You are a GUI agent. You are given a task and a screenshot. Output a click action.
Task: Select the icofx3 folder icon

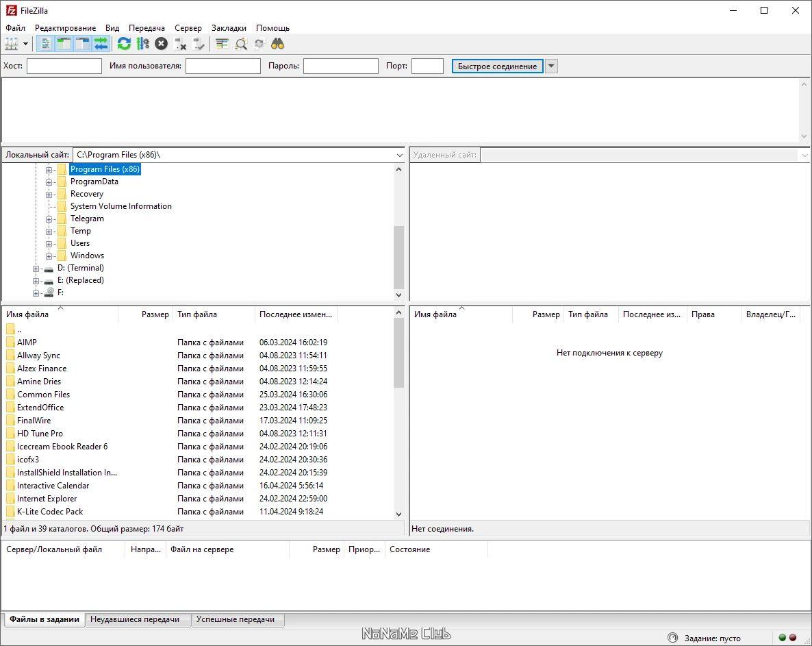pos(10,460)
